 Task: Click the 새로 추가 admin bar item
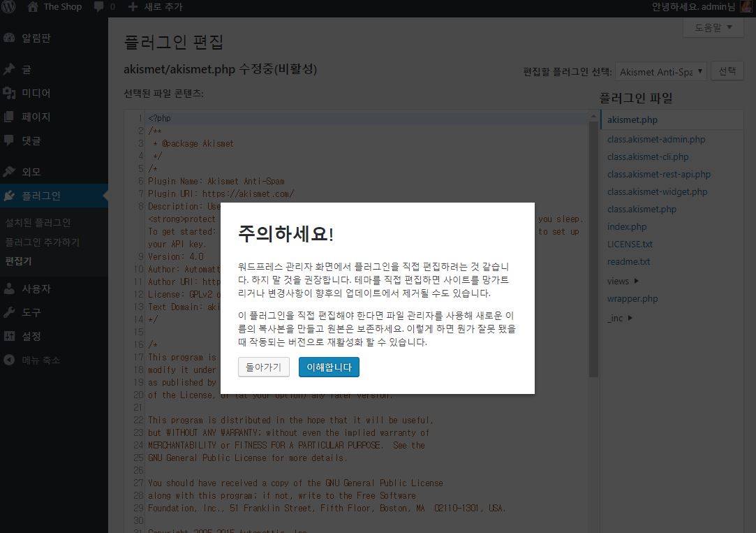click(x=155, y=7)
